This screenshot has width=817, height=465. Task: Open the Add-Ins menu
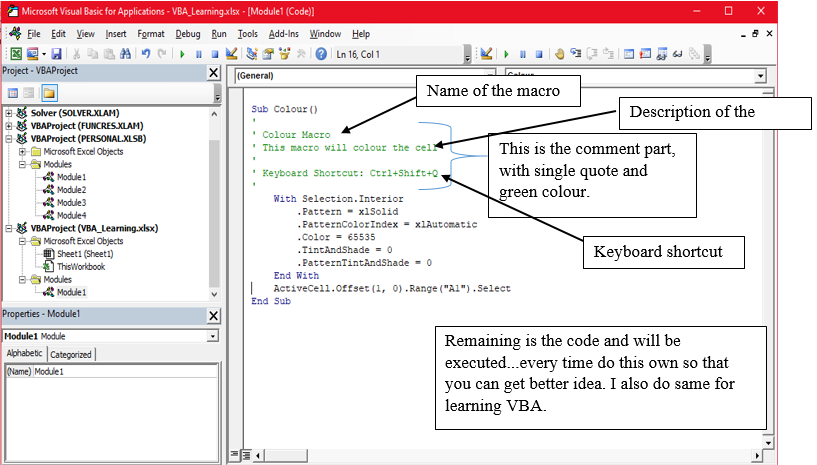pos(283,34)
